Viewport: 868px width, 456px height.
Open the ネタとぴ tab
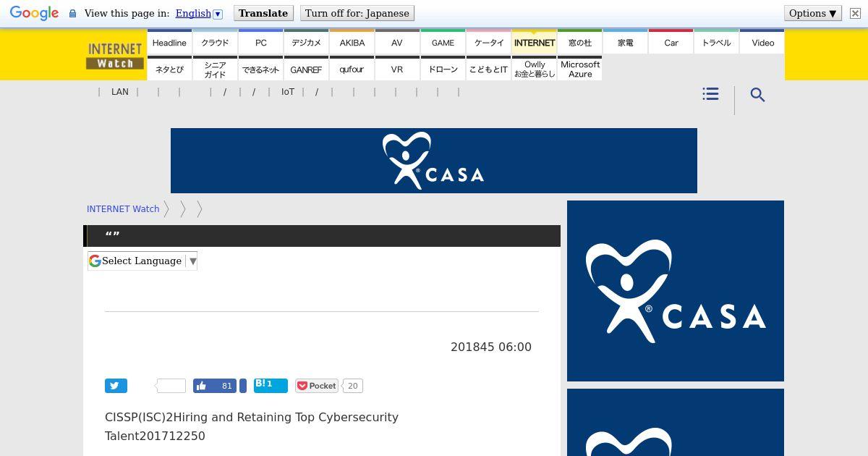click(169, 69)
